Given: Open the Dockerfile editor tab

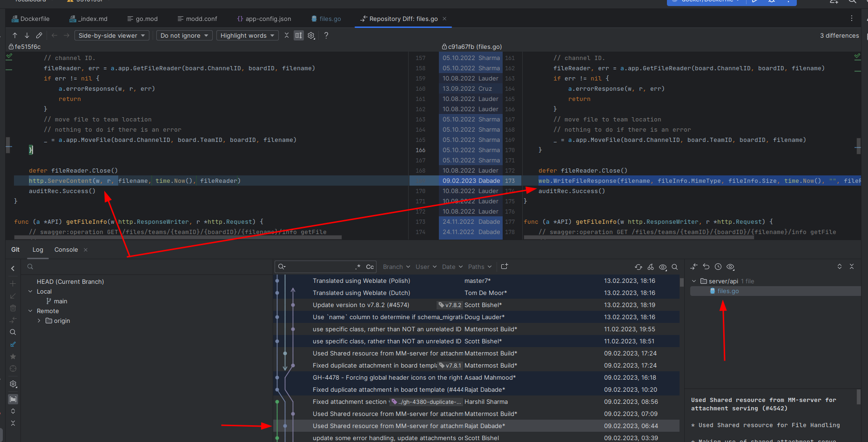Looking at the screenshot, I should coord(34,19).
